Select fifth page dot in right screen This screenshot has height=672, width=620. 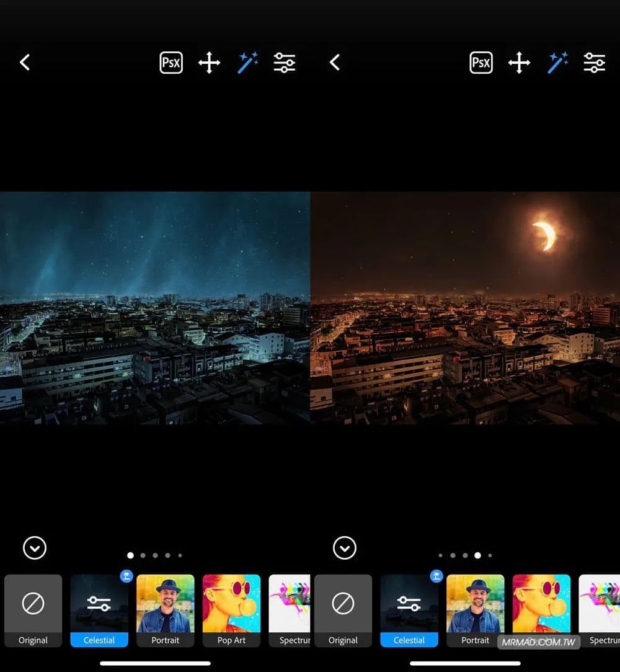tap(490, 555)
